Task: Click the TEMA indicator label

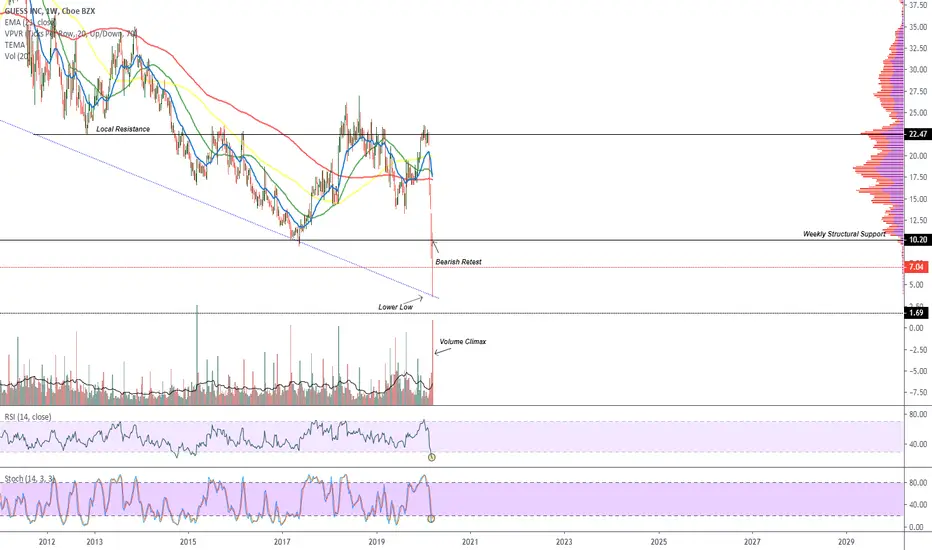Action: (15, 45)
